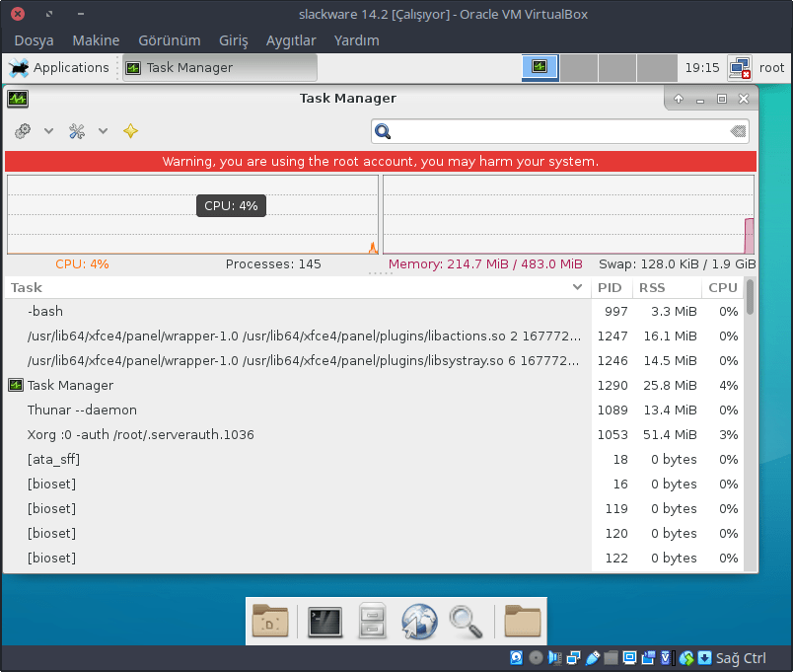This screenshot has height=672, width=793.
Task: Switch to the first workspace in pager
Action: pyautogui.click(x=541, y=68)
